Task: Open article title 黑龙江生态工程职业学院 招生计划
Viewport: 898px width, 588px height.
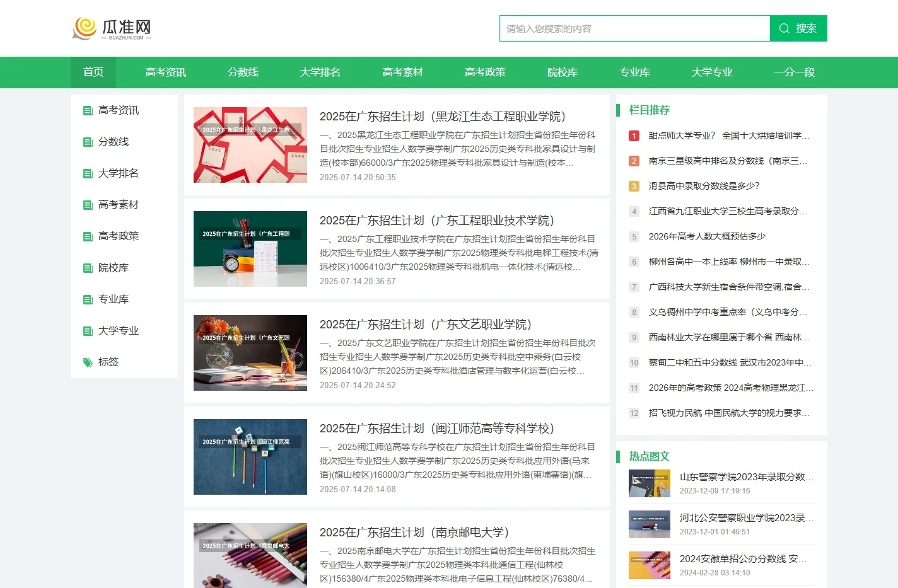Action: click(443, 117)
